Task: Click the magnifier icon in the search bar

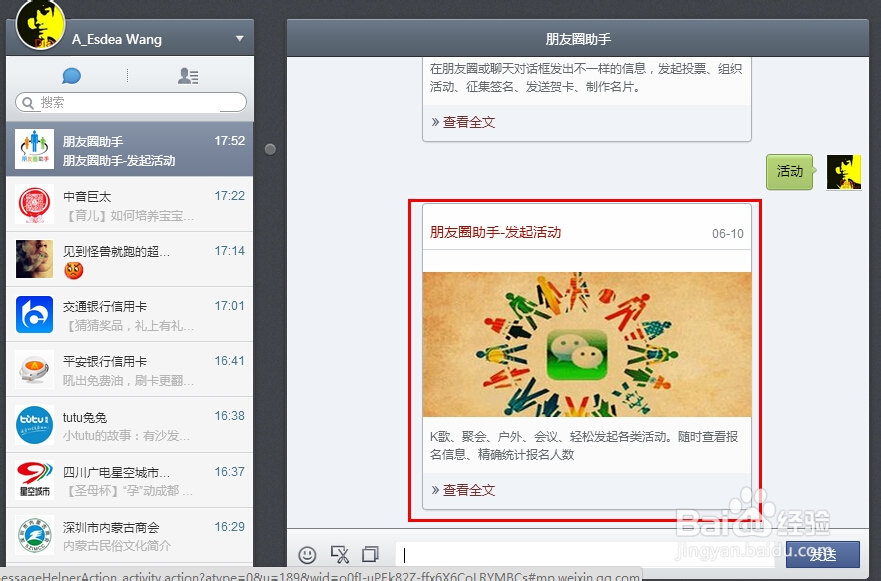Action: point(30,102)
